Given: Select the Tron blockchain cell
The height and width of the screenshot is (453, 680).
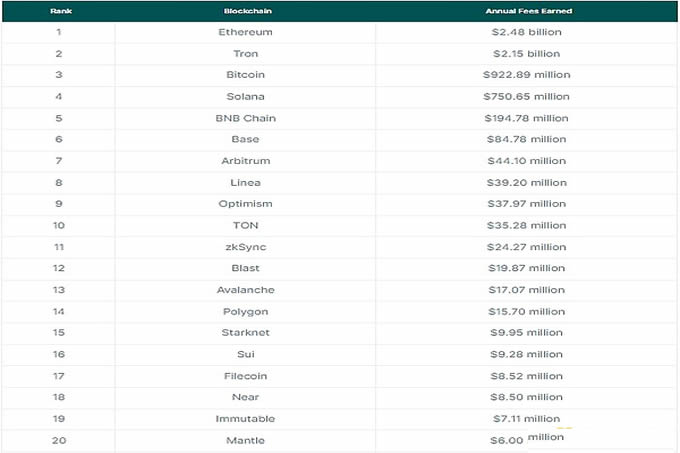Looking at the screenshot, I should (245, 53).
